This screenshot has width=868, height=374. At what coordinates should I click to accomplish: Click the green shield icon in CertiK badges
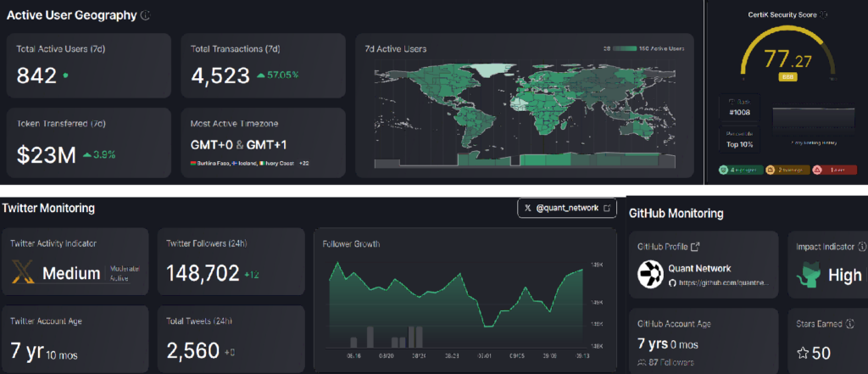pos(723,170)
